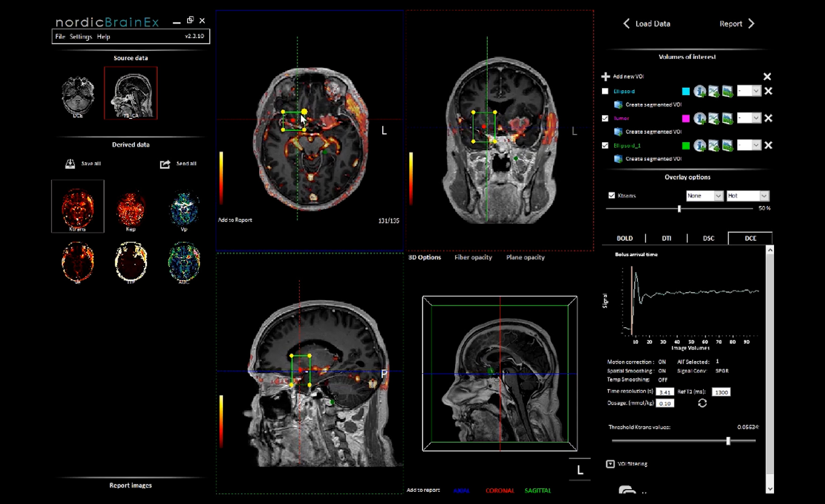Toggle the Ktrans overlay checkbox
This screenshot has height=504, width=825.
point(612,195)
